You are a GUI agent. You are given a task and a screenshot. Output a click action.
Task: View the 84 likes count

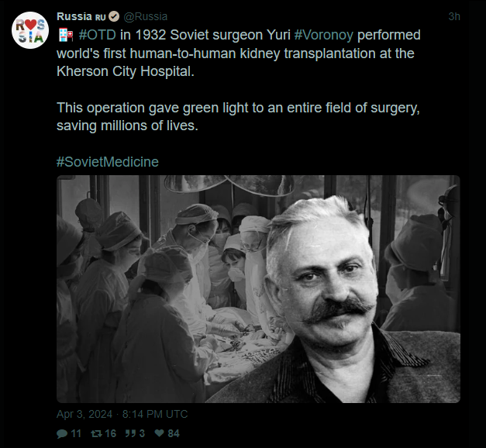[174, 433]
